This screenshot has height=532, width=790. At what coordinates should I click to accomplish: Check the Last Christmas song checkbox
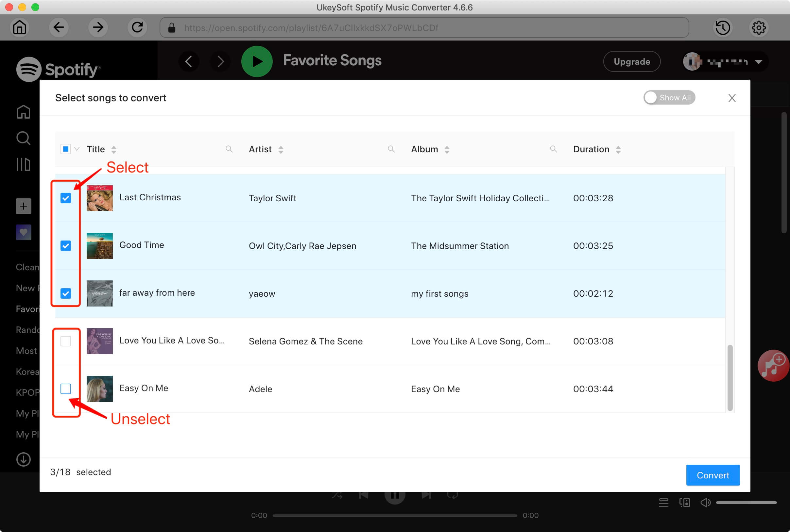[x=66, y=197]
